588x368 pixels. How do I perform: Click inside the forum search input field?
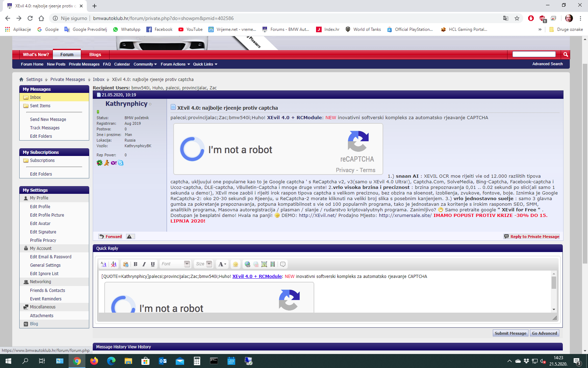pos(534,54)
